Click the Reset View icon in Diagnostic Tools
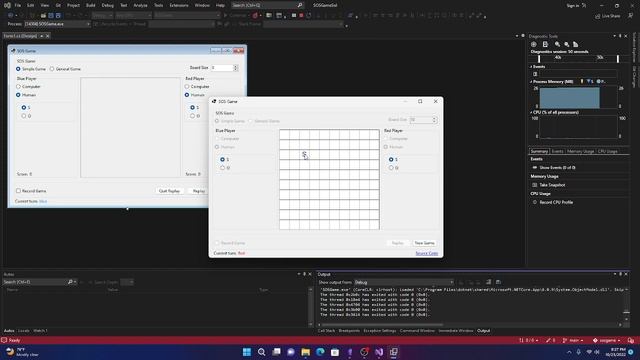This screenshot has height=360, width=640. pyautogui.click(x=576, y=44)
